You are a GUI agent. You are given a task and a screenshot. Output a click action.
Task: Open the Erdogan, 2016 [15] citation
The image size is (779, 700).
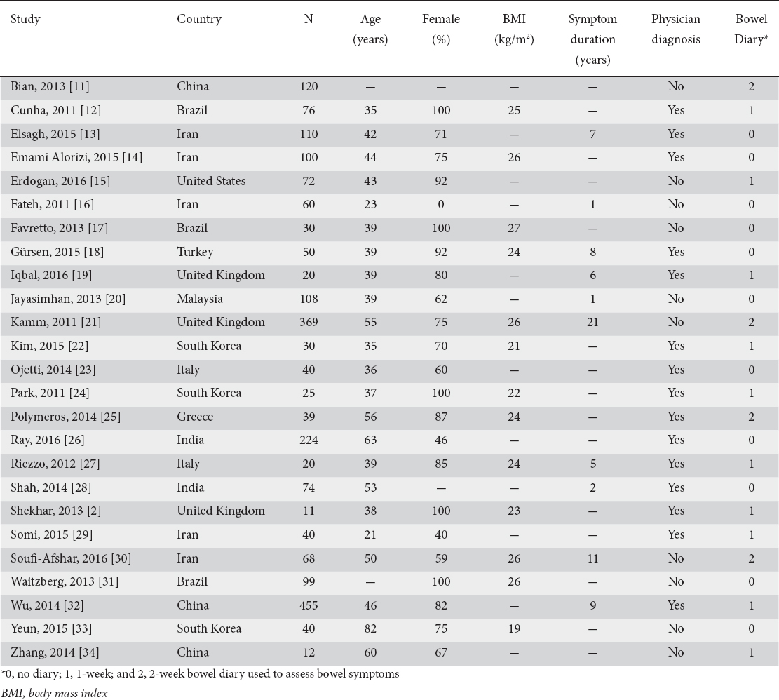coord(60,182)
